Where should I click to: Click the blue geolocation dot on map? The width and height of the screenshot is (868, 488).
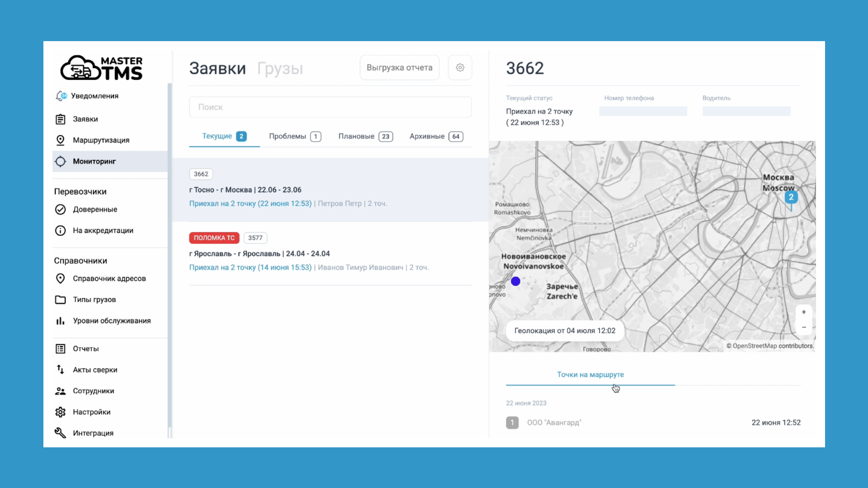pos(515,282)
